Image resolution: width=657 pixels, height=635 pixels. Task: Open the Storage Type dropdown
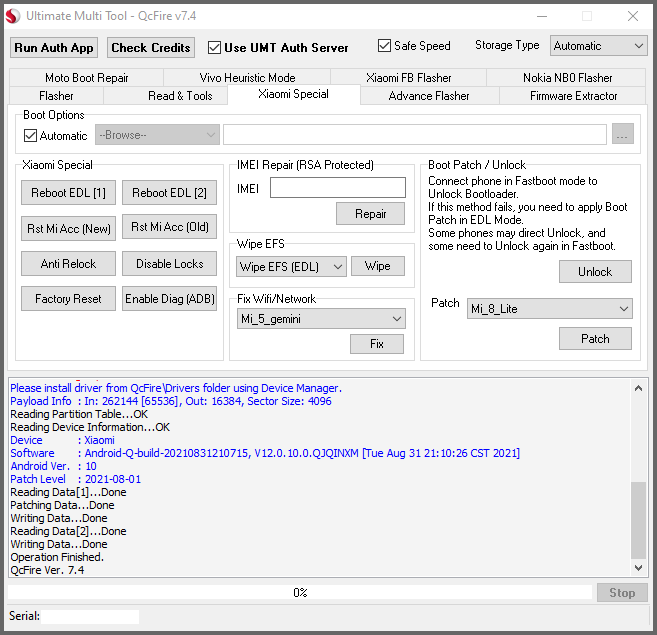point(598,46)
